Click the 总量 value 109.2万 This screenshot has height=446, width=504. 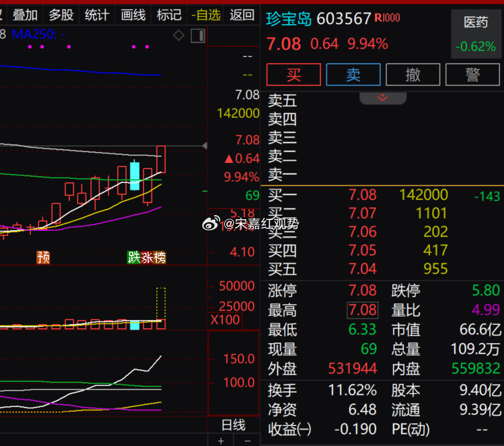click(x=475, y=349)
